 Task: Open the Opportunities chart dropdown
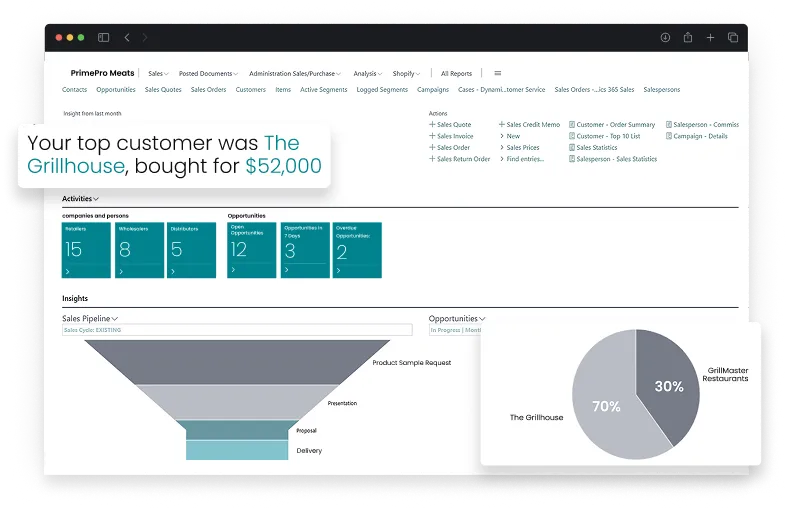click(457, 318)
